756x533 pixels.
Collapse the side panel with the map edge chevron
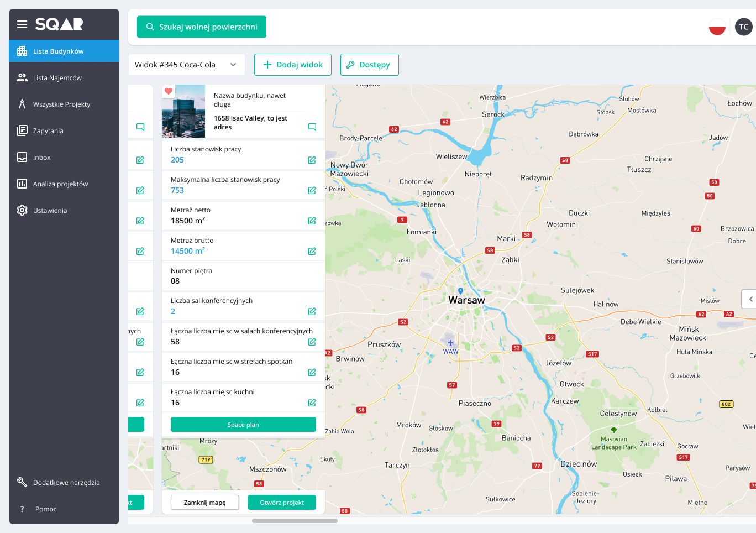pyautogui.click(x=750, y=299)
